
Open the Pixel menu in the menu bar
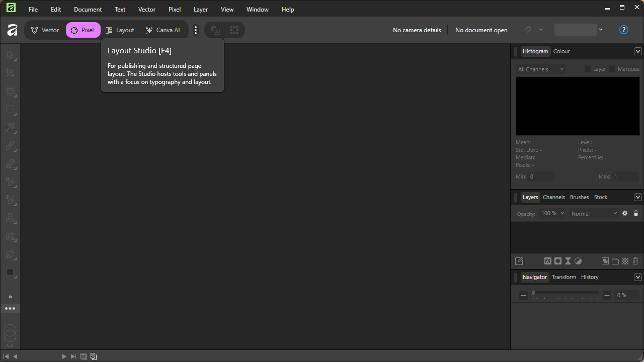[x=175, y=9]
